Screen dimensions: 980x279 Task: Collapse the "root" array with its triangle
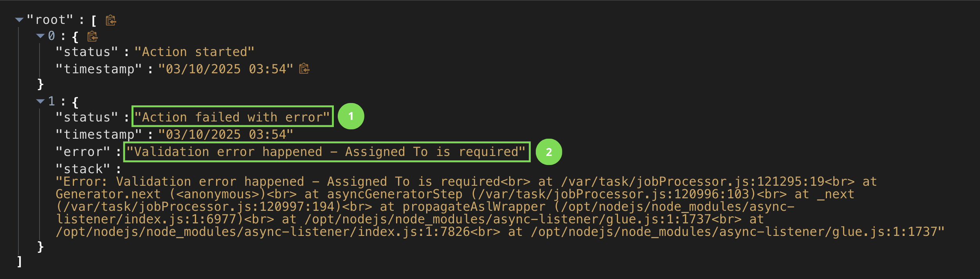[19, 20]
